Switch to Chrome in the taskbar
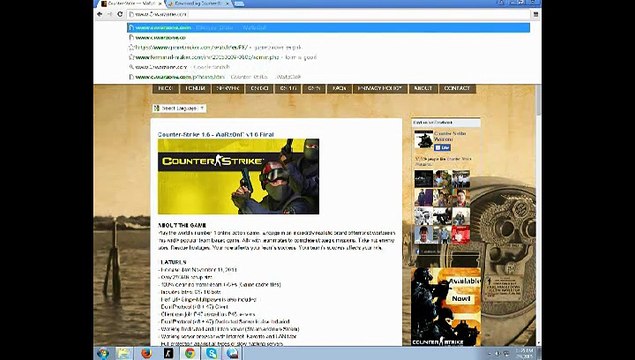Screen dimensions: 635x360 coord(190,354)
